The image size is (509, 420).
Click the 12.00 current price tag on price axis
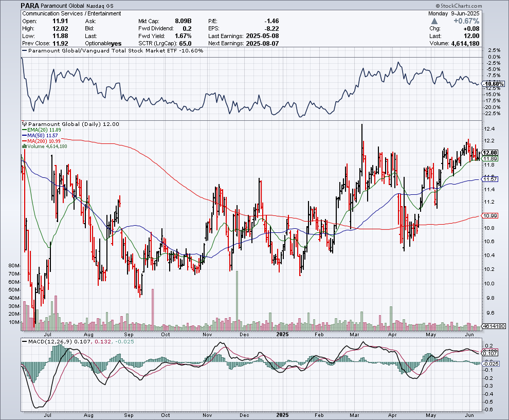coord(490,153)
